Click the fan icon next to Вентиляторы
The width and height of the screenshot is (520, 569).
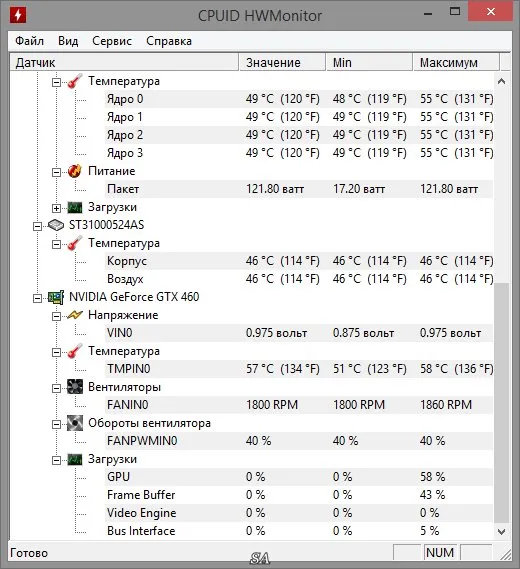[x=75, y=387]
